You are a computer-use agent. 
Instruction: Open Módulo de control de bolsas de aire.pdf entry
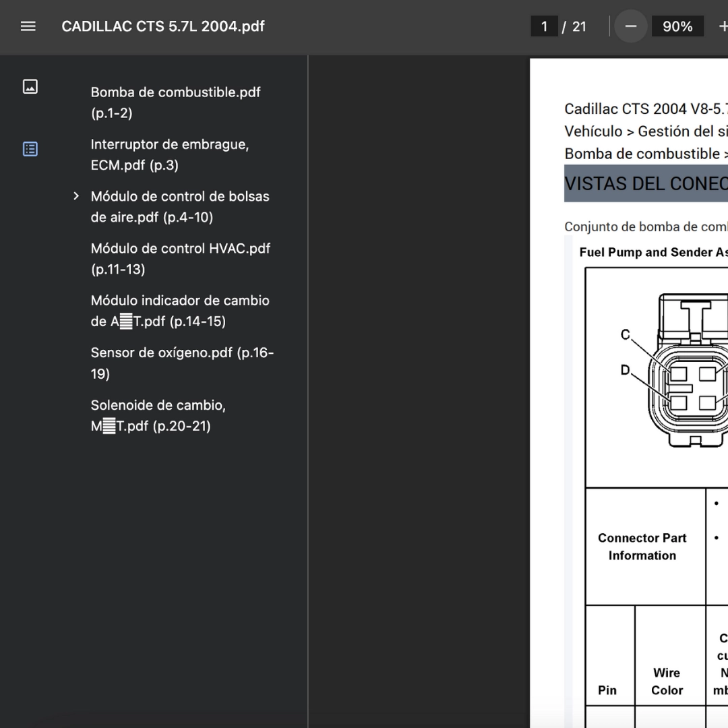pos(180,207)
